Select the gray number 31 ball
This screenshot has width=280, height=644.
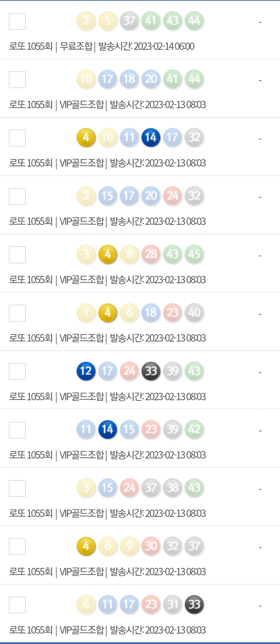(173, 605)
